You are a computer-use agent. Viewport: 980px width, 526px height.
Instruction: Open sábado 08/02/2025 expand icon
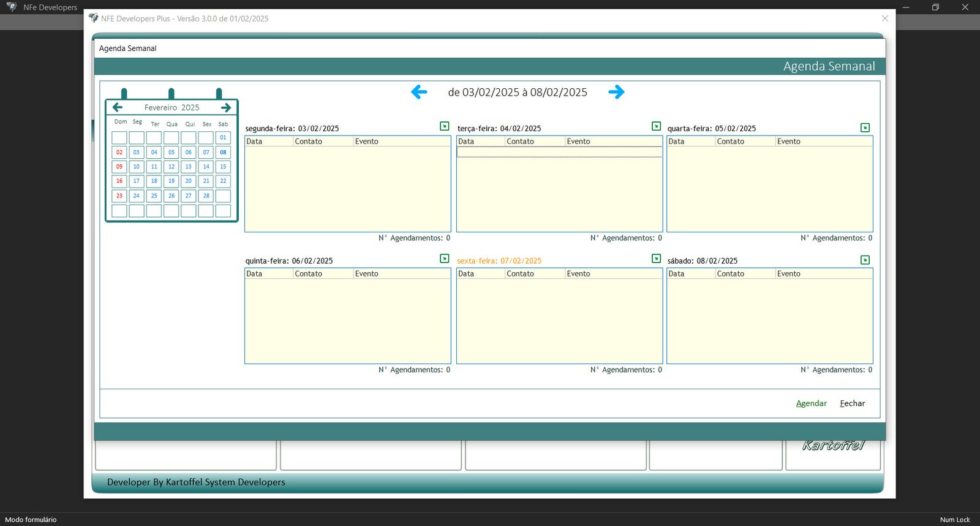pyautogui.click(x=865, y=260)
